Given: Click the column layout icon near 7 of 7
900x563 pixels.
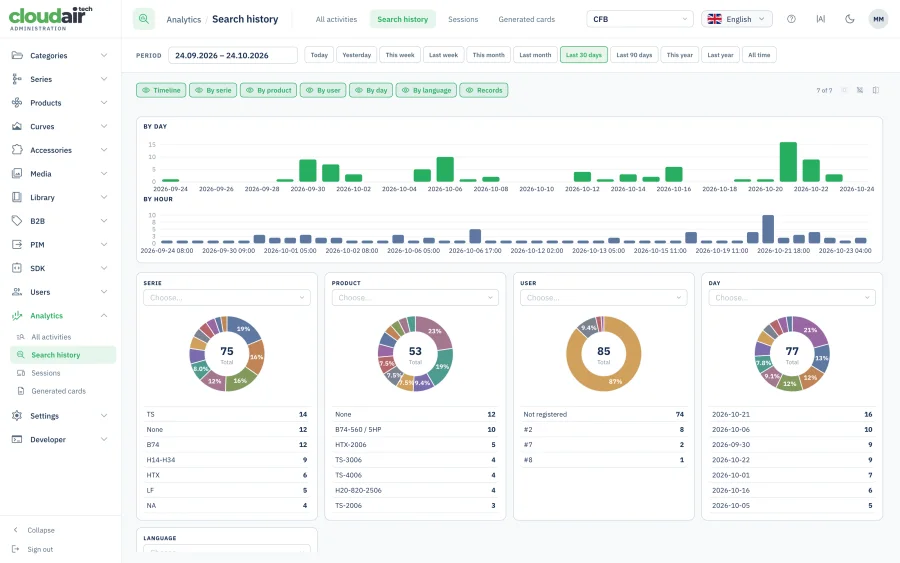Looking at the screenshot, I should [876, 90].
